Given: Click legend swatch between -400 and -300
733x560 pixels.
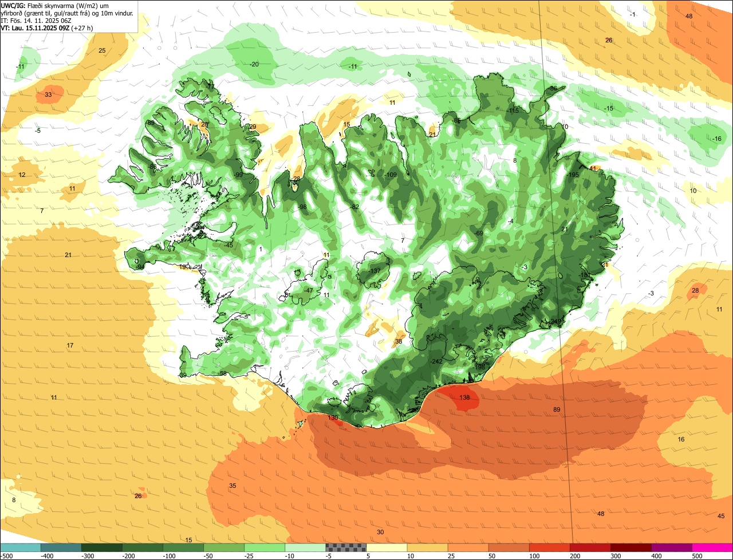Looking at the screenshot, I should (x=61, y=547).
